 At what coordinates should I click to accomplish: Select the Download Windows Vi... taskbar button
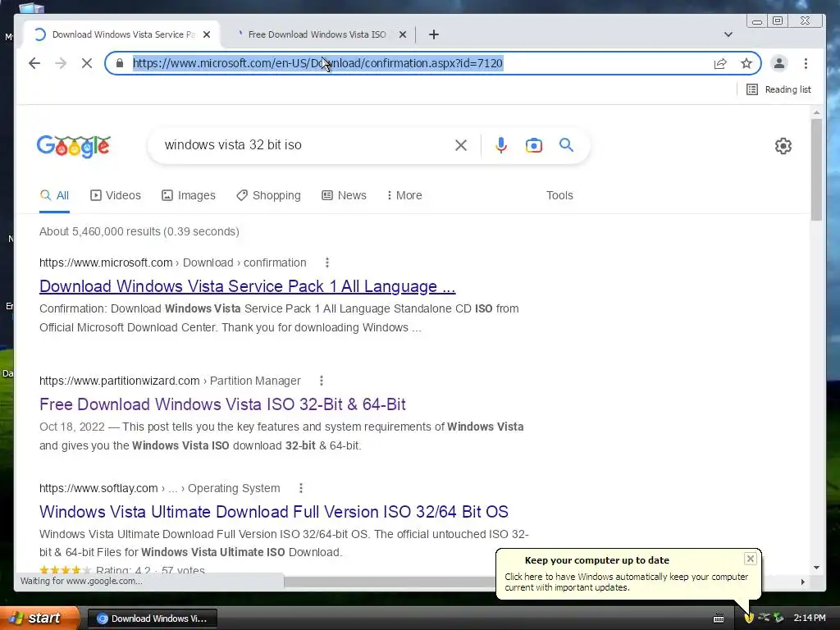[x=152, y=619]
